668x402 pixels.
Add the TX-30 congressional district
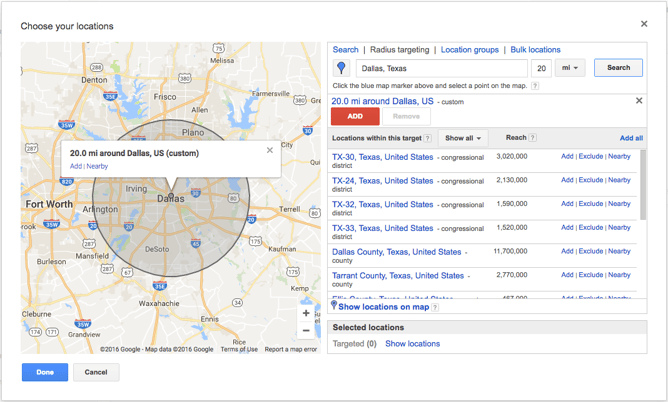coord(567,156)
